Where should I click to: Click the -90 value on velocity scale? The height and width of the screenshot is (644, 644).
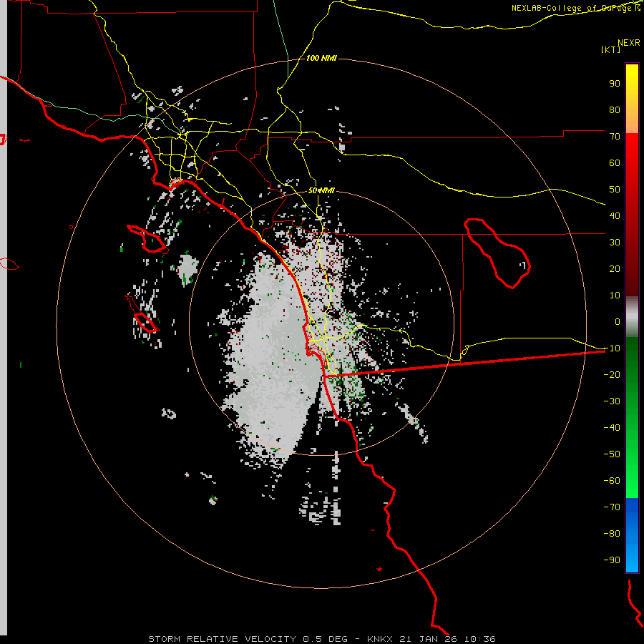coord(612,560)
